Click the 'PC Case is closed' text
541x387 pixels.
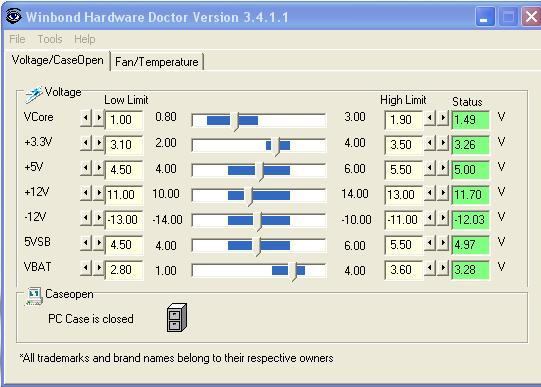91,319
